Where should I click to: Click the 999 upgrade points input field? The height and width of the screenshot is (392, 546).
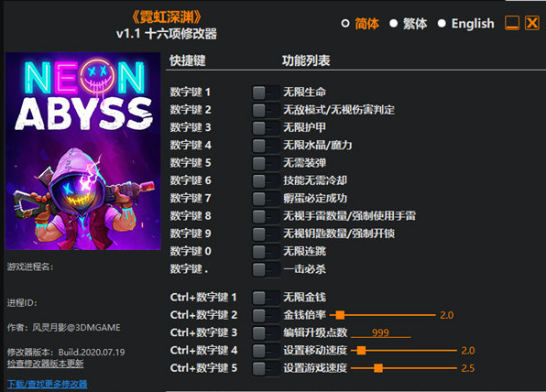380,332
